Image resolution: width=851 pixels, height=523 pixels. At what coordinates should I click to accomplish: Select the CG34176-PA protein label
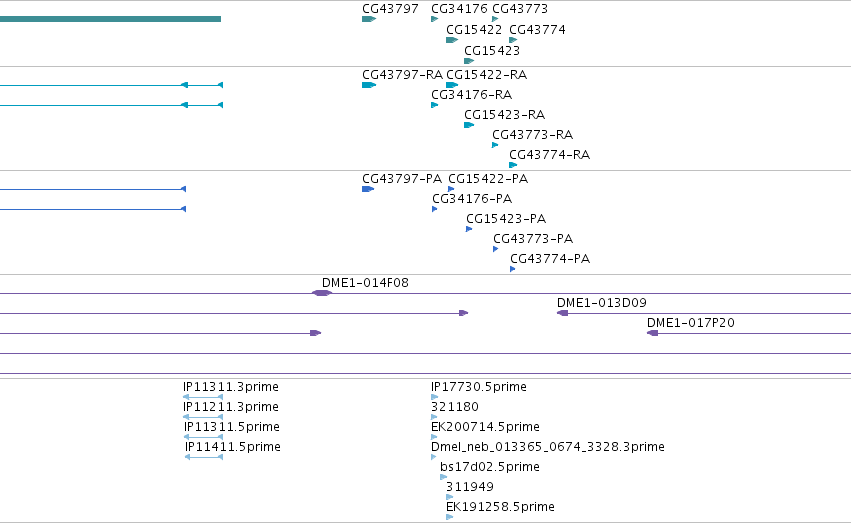click(x=472, y=199)
